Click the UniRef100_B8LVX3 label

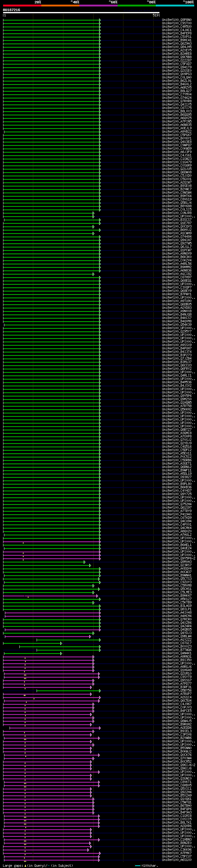click(176, 111)
